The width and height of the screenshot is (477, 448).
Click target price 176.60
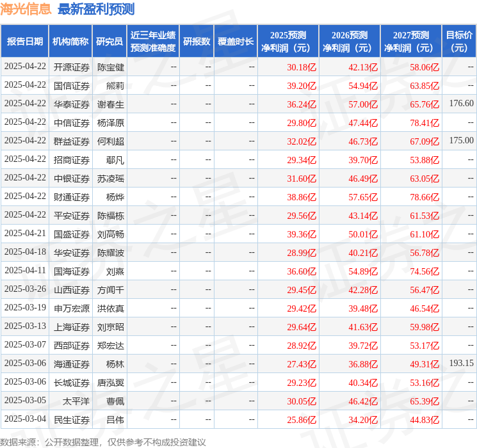tap(461, 103)
